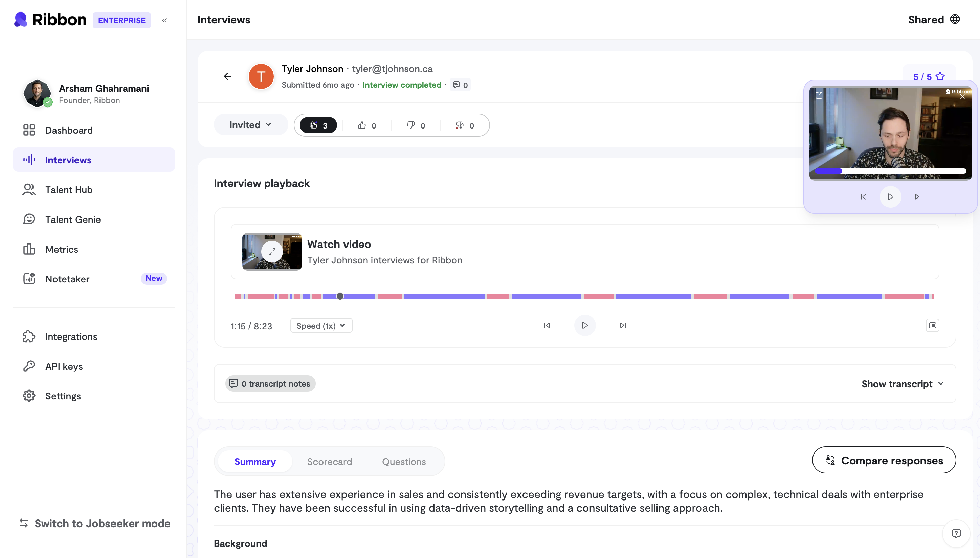
Task: Toggle picture-in-picture mode icon in playback bar
Action: pyautogui.click(x=933, y=325)
